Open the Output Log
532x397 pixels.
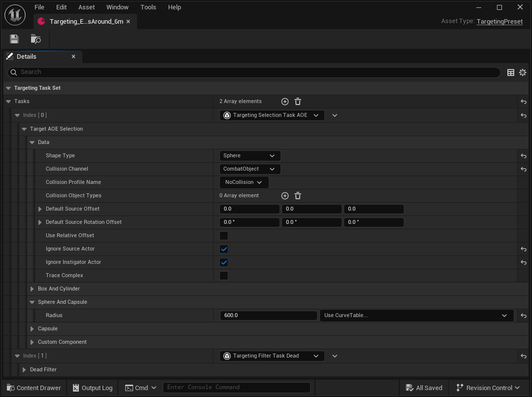pyautogui.click(x=93, y=388)
